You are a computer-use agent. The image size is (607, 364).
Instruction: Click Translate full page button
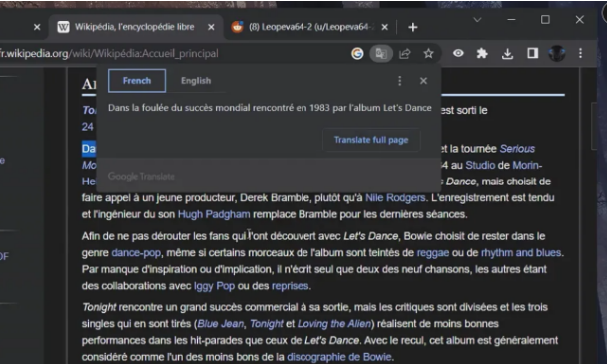(371, 140)
